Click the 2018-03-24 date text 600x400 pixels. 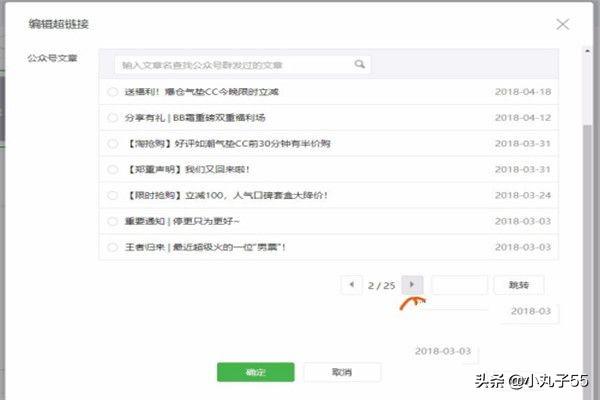[523, 195]
